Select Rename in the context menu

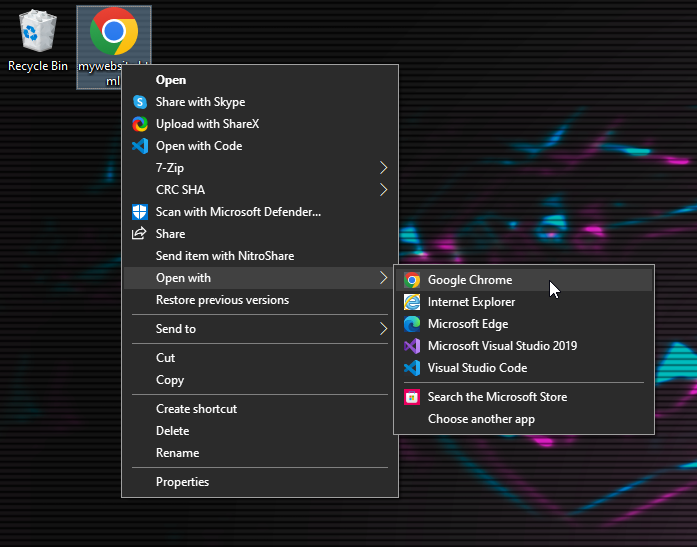coord(260,453)
